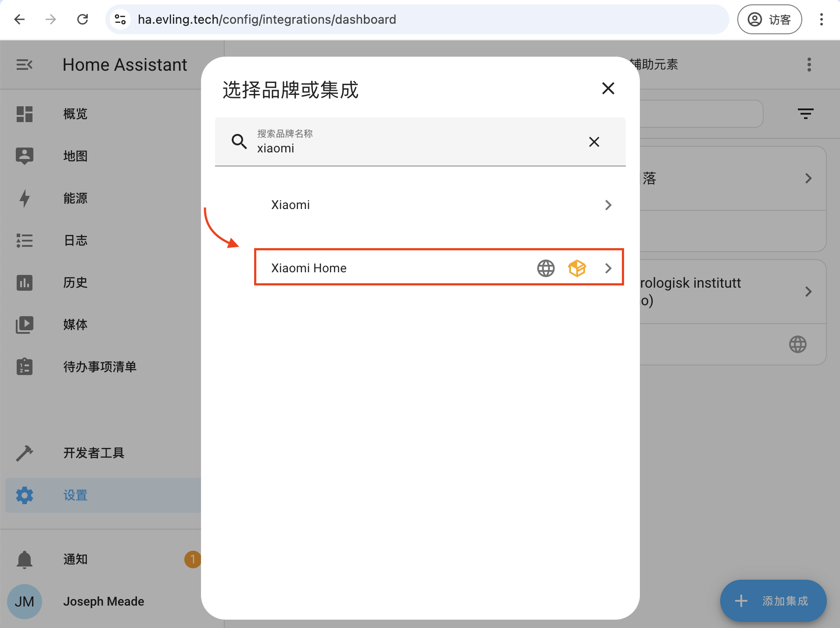Click the browser back arrow
Image resolution: width=840 pixels, height=628 pixels.
19,19
